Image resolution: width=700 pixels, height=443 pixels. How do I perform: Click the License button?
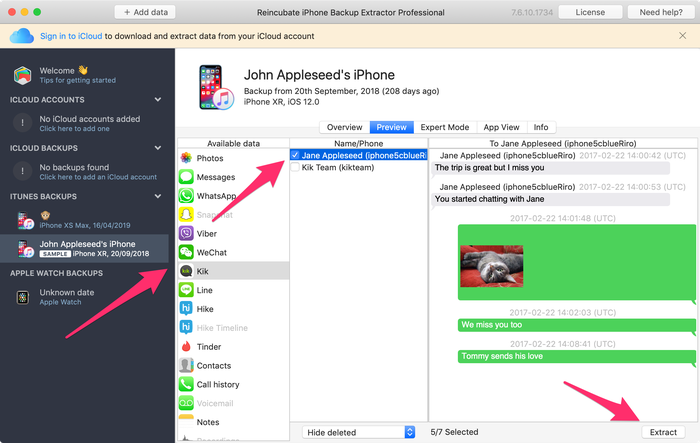[x=590, y=12]
